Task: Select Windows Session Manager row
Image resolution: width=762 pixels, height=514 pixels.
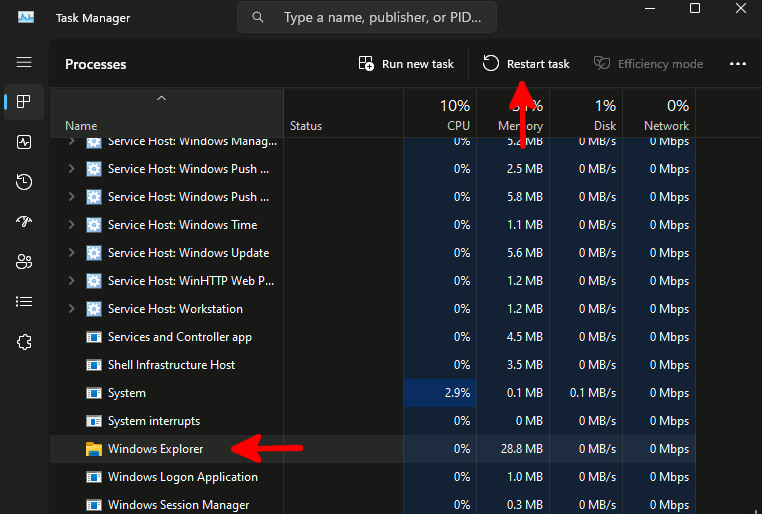Action: click(x=373, y=503)
